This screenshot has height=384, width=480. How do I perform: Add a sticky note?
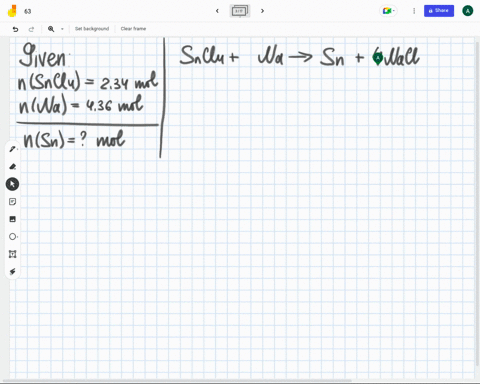pos(13,202)
